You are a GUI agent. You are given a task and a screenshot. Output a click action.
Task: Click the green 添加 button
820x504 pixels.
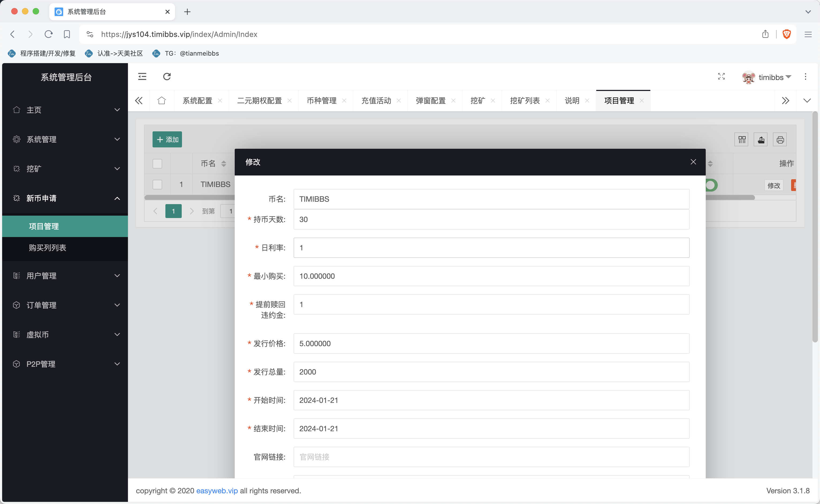point(167,139)
